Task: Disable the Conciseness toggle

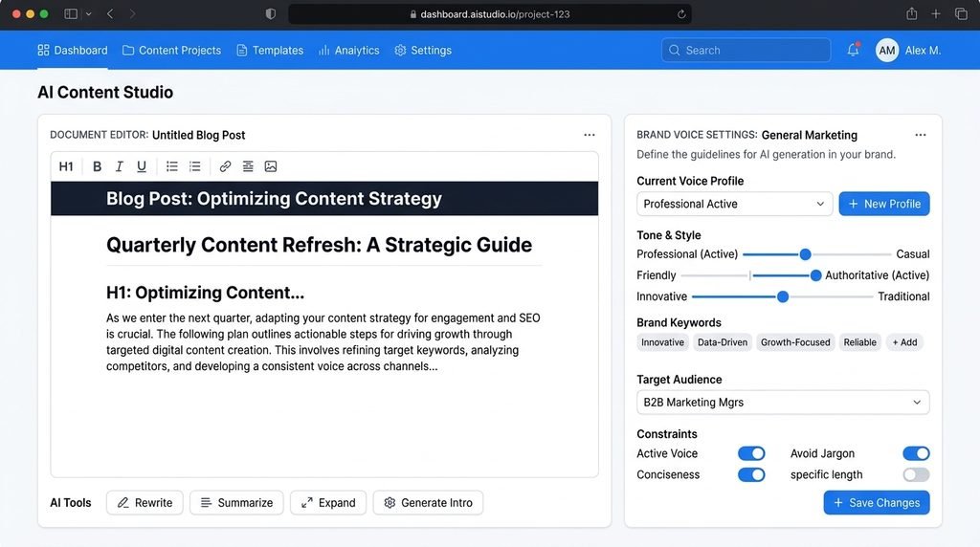Action: [751, 474]
